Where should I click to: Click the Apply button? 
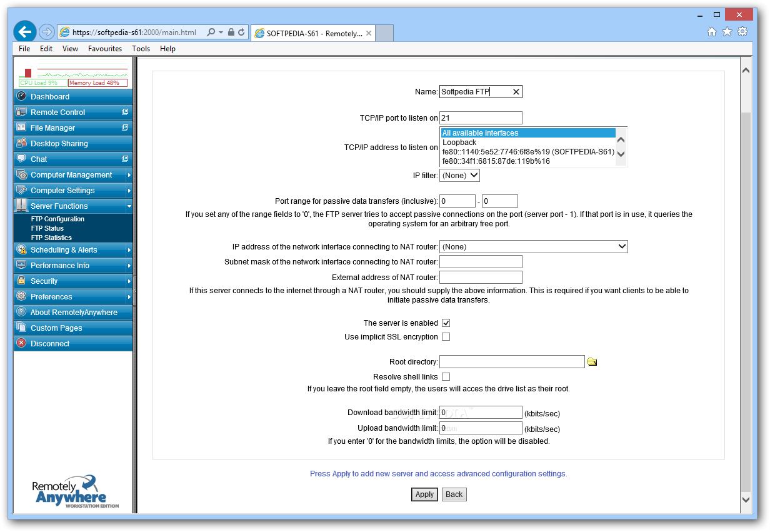pyautogui.click(x=424, y=494)
